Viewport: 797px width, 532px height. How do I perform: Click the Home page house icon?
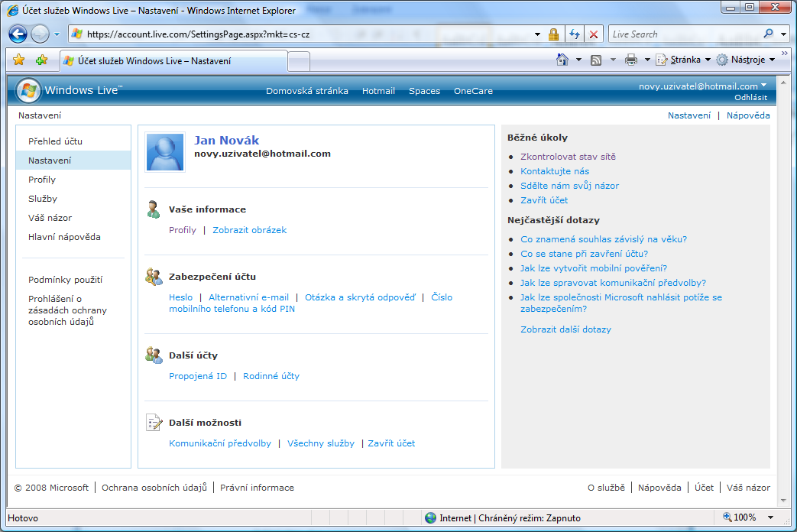(x=562, y=60)
